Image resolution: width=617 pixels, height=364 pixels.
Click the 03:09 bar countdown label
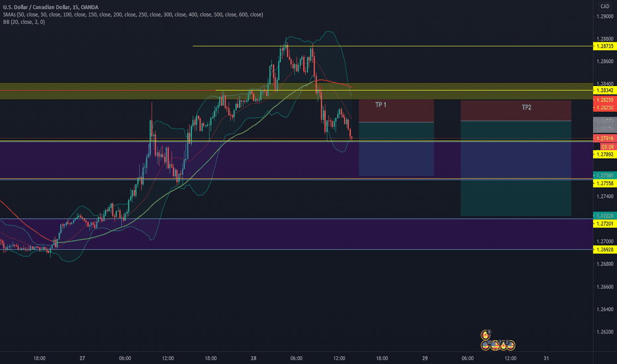[608, 147]
